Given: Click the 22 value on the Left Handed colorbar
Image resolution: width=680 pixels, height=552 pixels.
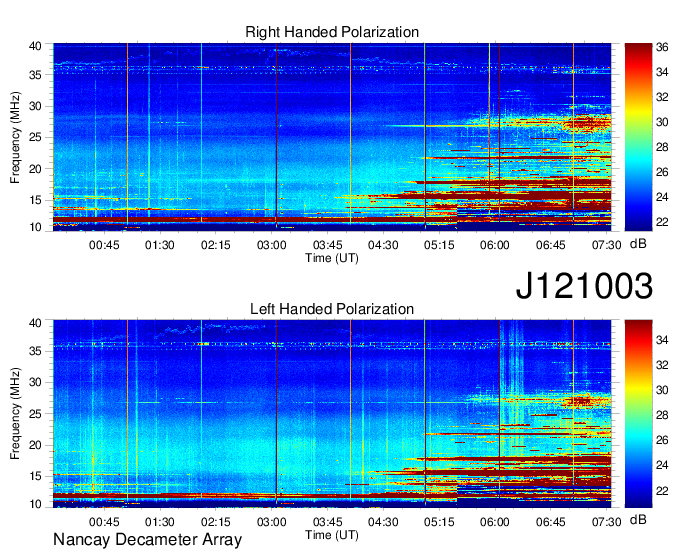Looking at the screenshot, I should [x=662, y=491].
